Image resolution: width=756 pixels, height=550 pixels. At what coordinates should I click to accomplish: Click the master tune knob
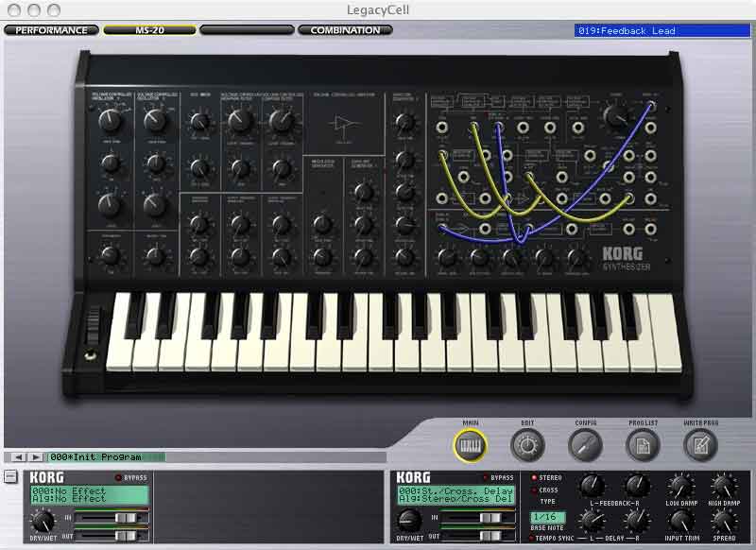(155, 255)
